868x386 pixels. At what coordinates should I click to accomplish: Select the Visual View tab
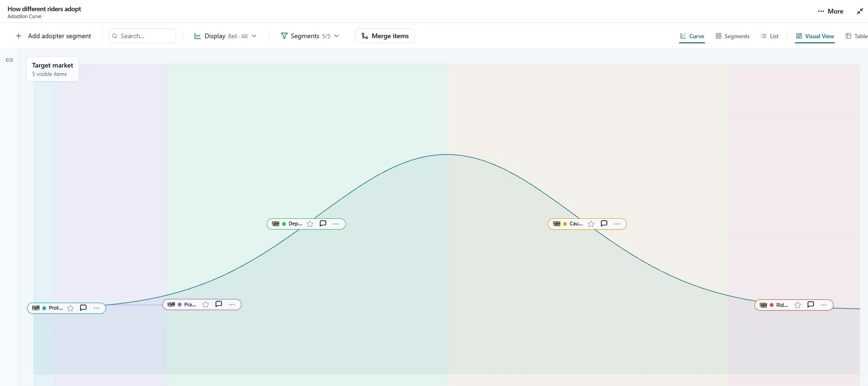click(x=815, y=36)
